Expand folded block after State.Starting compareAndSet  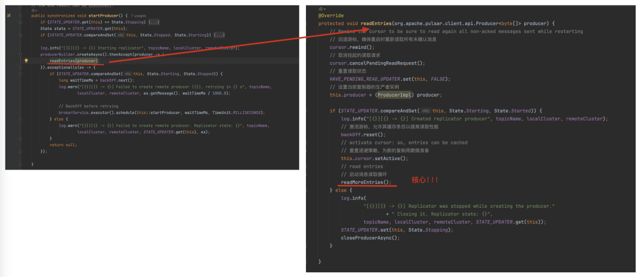[219, 35]
